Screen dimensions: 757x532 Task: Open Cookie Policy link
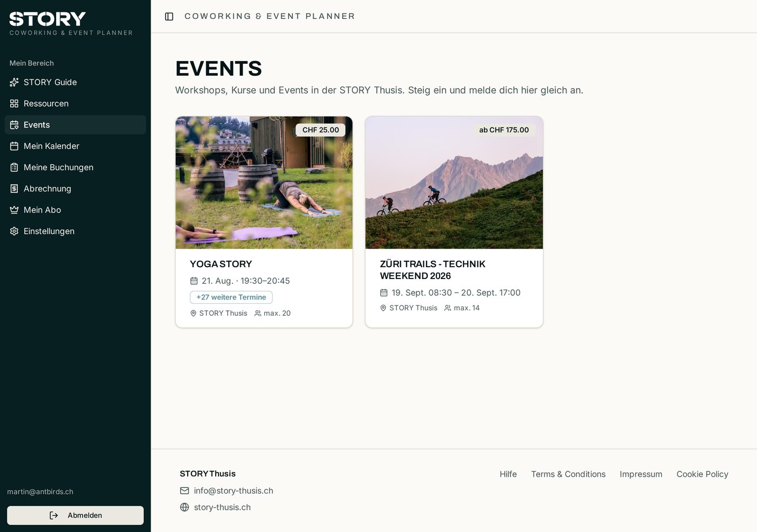702,474
